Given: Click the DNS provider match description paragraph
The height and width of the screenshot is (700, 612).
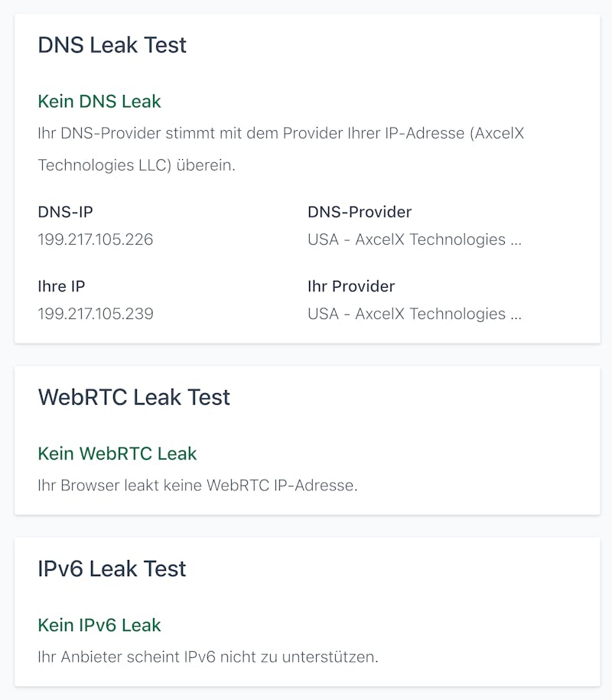Looking at the screenshot, I should point(281,149).
